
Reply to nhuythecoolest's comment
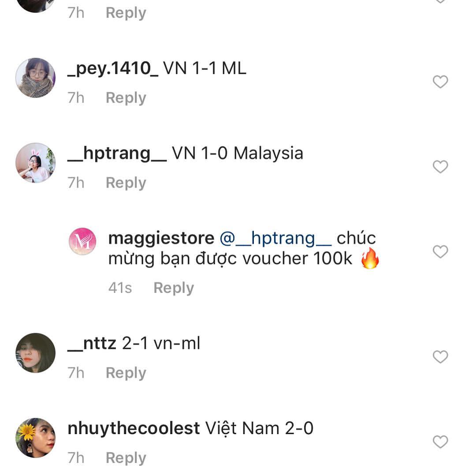[126, 458]
